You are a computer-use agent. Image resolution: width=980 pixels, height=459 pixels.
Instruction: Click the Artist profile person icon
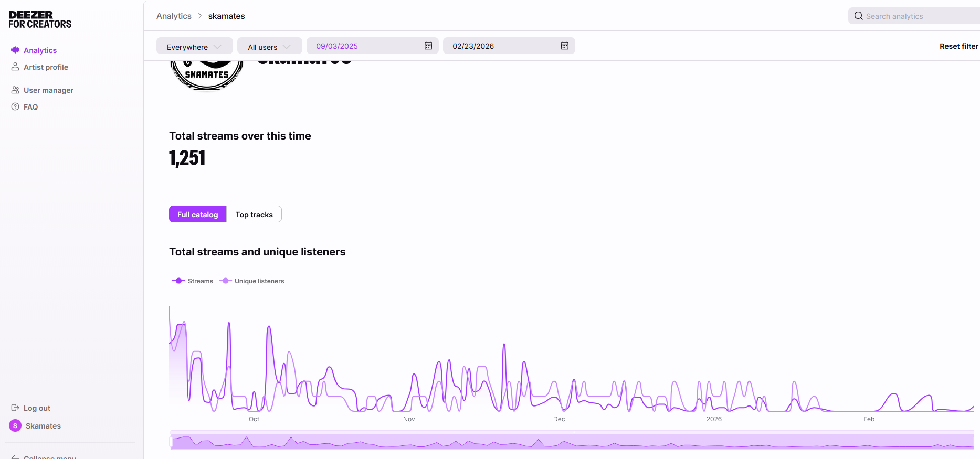15,67
